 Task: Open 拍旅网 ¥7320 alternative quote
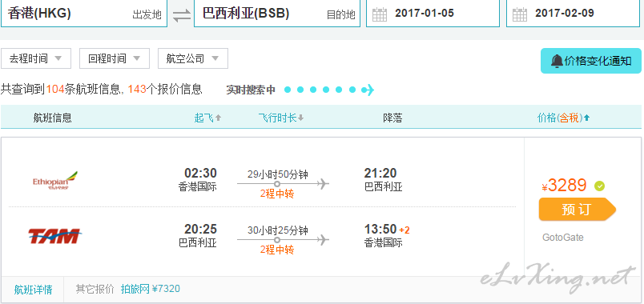pos(151,289)
